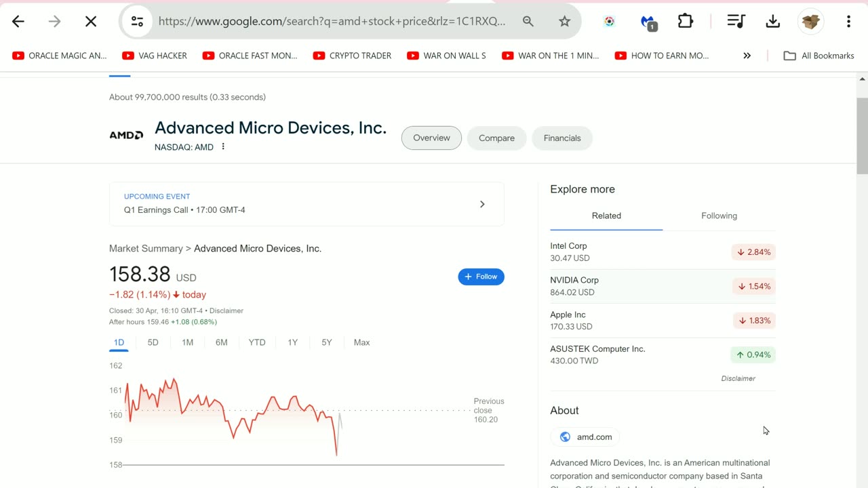Screen dimensions: 868x488
Task: Open CRYPTO TRADER bookmark
Action: [353, 56]
